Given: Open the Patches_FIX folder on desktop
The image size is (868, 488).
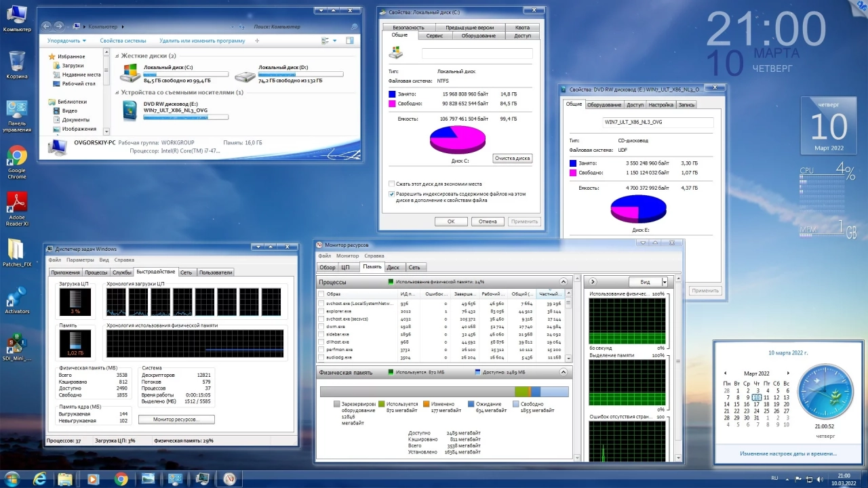Looking at the screenshot, I should coord(17,253).
